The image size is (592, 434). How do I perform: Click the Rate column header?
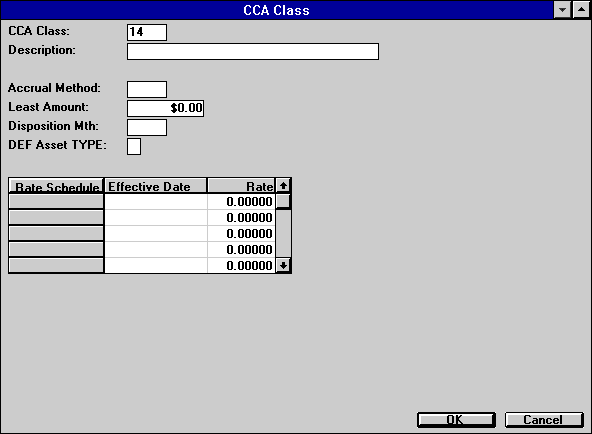pyautogui.click(x=241, y=186)
